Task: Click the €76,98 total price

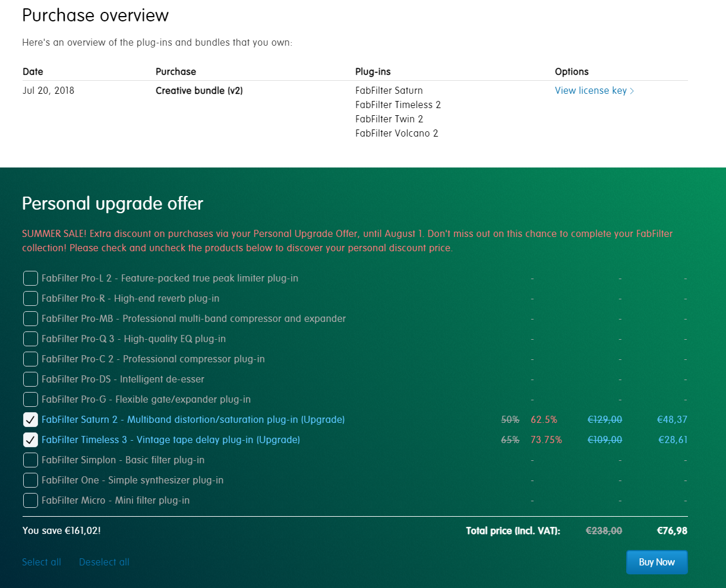Action: (x=672, y=530)
